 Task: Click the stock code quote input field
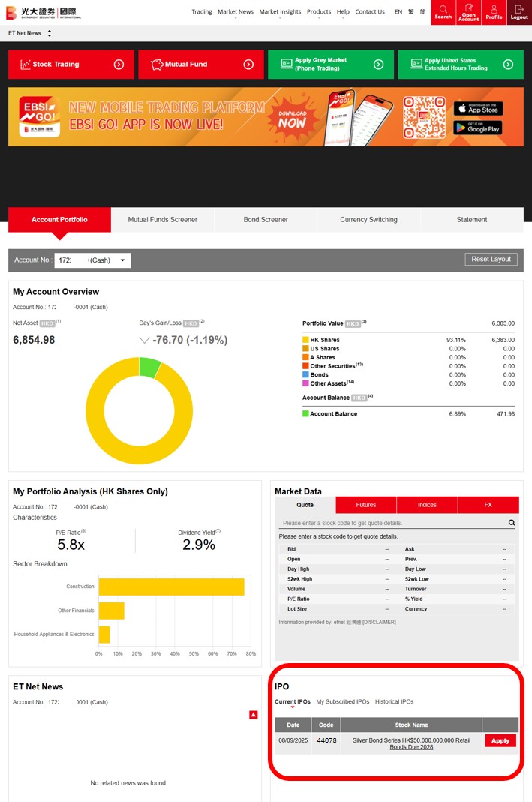tap(392, 523)
